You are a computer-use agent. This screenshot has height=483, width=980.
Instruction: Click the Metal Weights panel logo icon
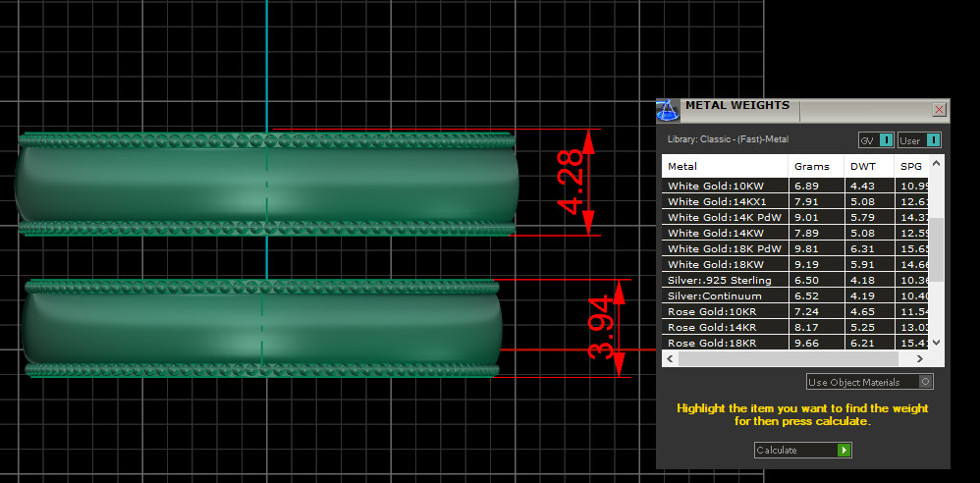669,109
